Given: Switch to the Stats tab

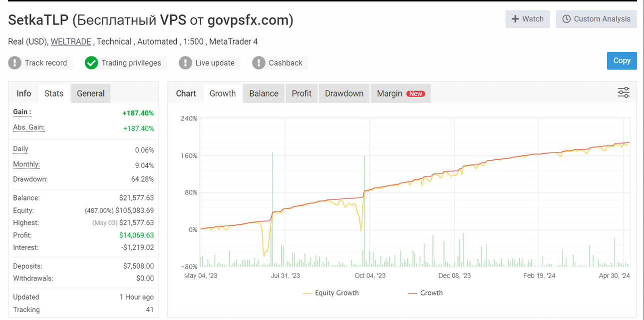Looking at the screenshot, I should click(54, 93).
